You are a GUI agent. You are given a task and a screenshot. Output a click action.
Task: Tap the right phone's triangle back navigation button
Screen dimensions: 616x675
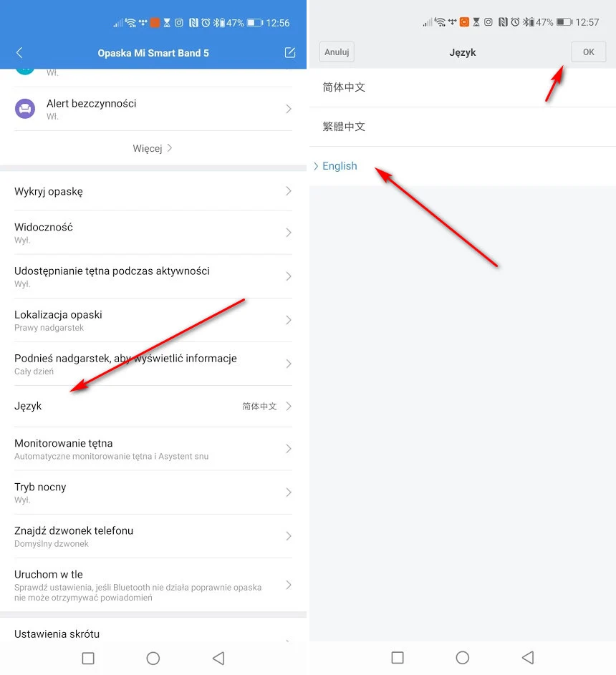tap(528, 657)
